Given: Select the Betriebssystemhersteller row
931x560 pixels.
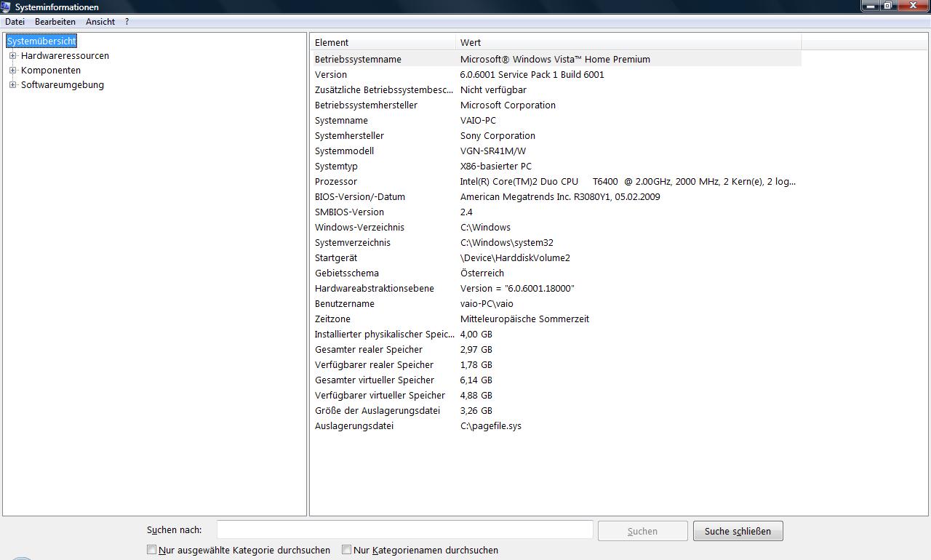Looking at the screenshot, I should coord(556,105).
